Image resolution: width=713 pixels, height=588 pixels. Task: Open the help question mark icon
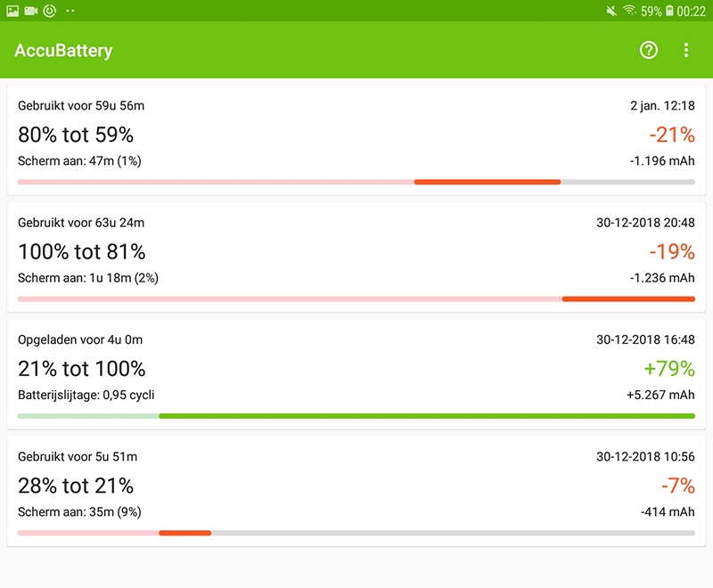pos(649,50)
